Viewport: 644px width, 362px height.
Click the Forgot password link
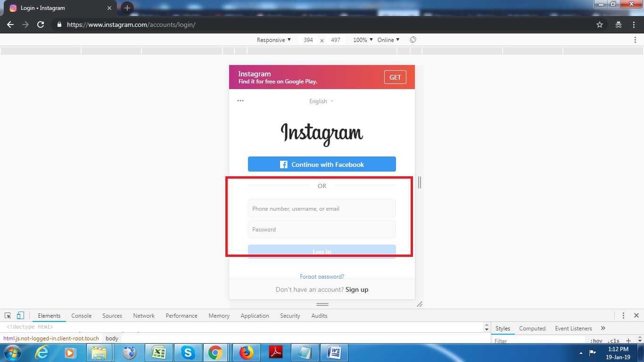(x=322, y=276)
